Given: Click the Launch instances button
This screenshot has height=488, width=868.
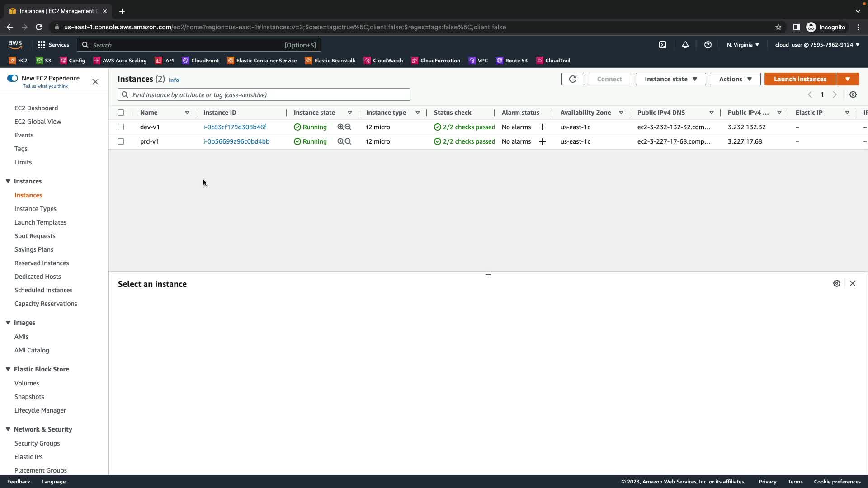Looking at the screenshot, I should [800, 79].
